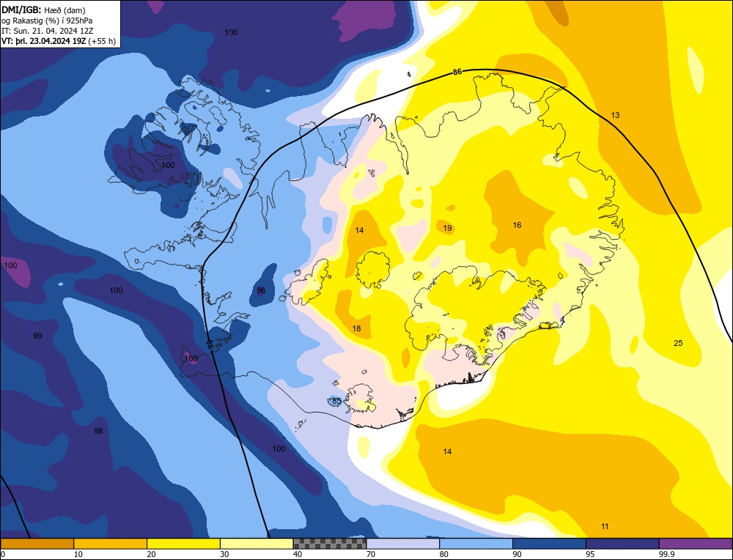
Task: Click the 'VT: þri. 23.04.2024 19Z (+55 h)' line
Action: pyautogui.click(x=59, y=40)
